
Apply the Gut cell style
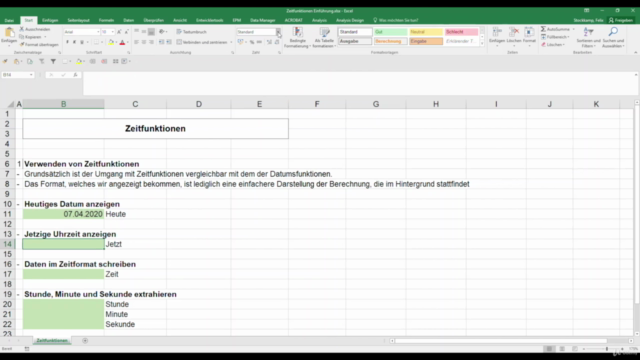390,32
